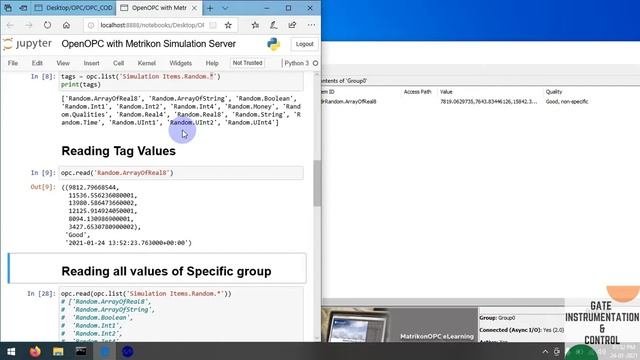Click the Python 3 kernel indicator

[x=296, y=63]
